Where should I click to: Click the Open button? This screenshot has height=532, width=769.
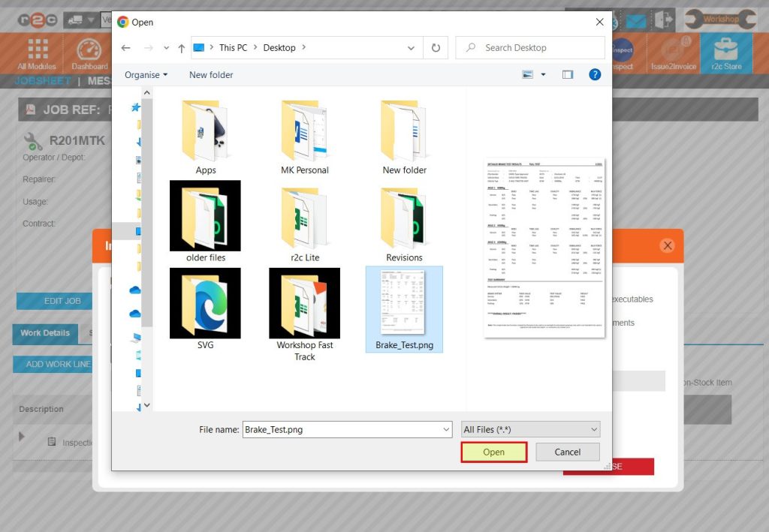pyautogui.click(x=493, y=452)
